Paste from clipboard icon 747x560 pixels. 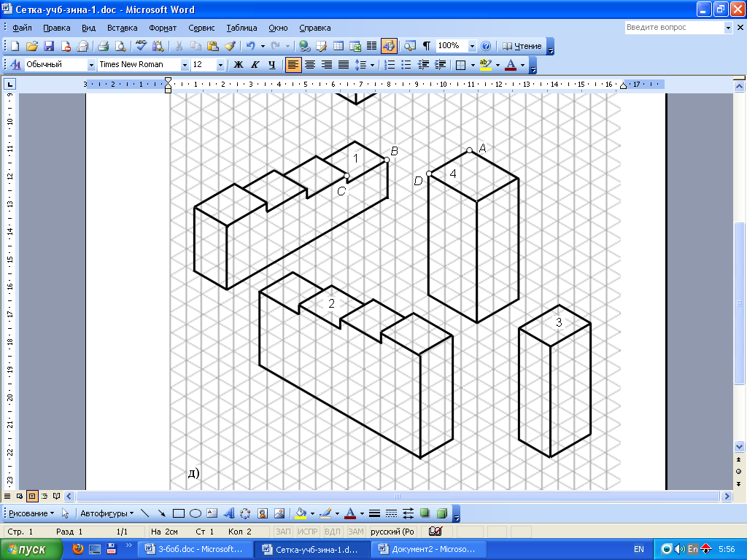pos(213,46)
